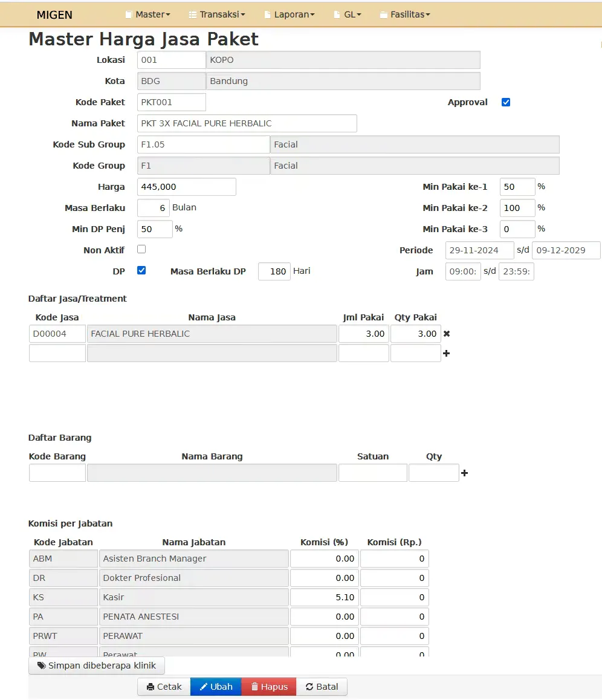Add a new jasa row with the plus icon
The height and width of the screenshot is (700, 602).
tap(446, 354)
